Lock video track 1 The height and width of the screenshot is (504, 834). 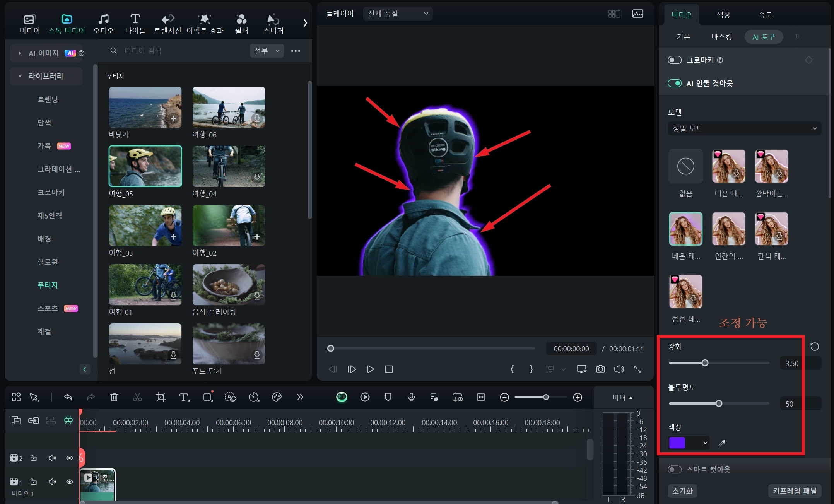pyautogui.click(x=34, y=482)
